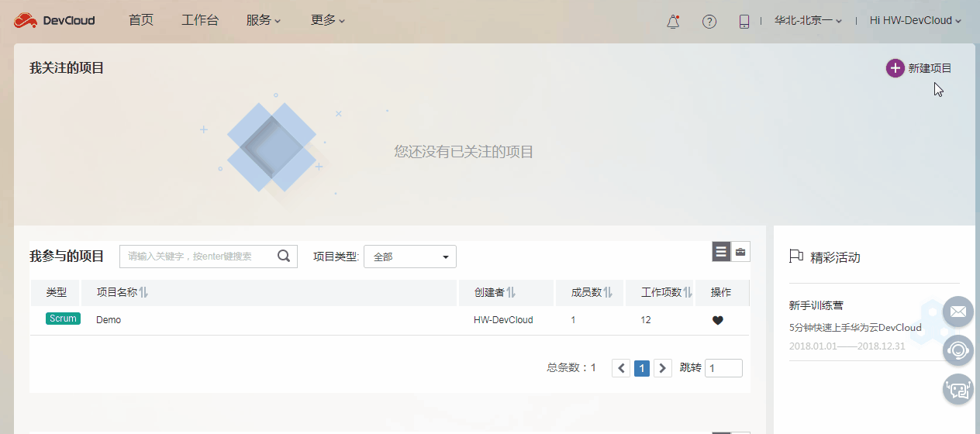The width and height of the screenshot is (980, 434).
Task: Open the robot assistant floating icon
Action: click(x=958, y=389)
